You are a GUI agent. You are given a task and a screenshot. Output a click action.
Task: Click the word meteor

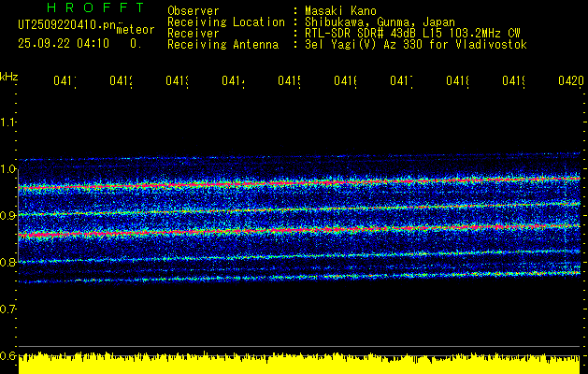click(x=136, y=30)
